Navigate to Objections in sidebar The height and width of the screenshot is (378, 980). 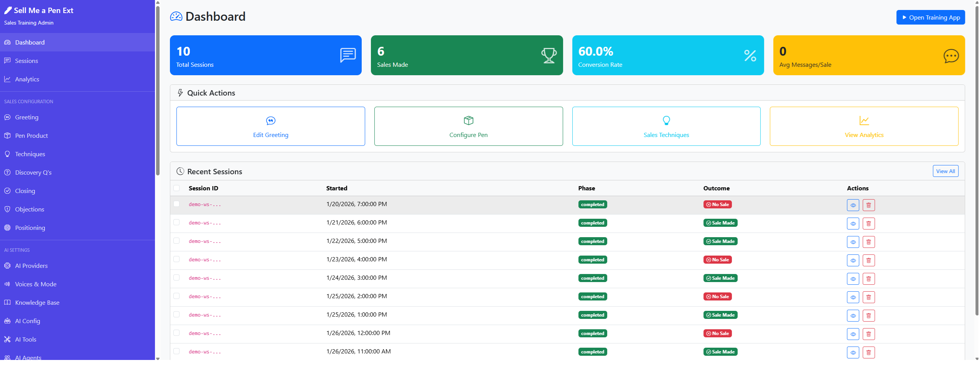click(30, 209)
